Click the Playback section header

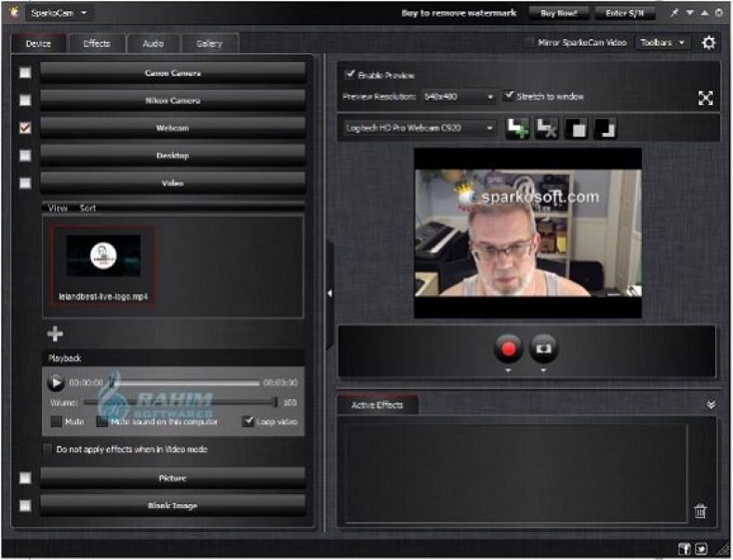[x=173, y=358]
